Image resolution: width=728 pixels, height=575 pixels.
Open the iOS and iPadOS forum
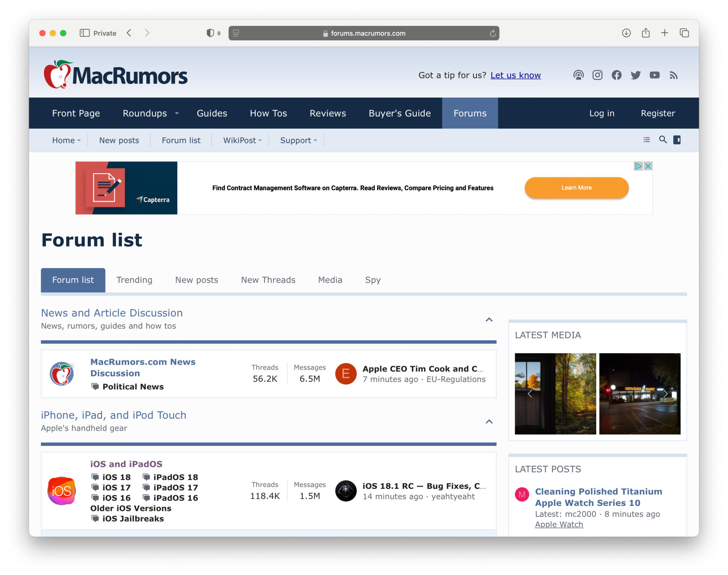click(126, 464)
